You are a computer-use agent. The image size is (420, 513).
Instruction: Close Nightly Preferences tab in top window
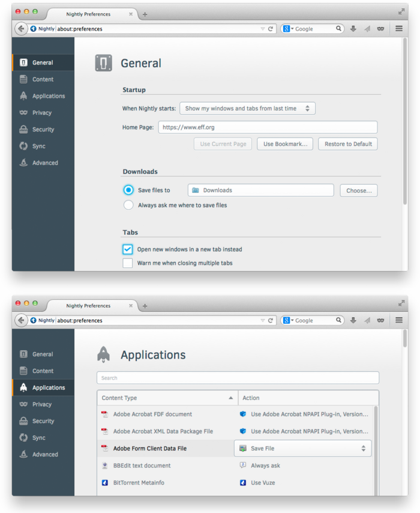coord(131,14)
